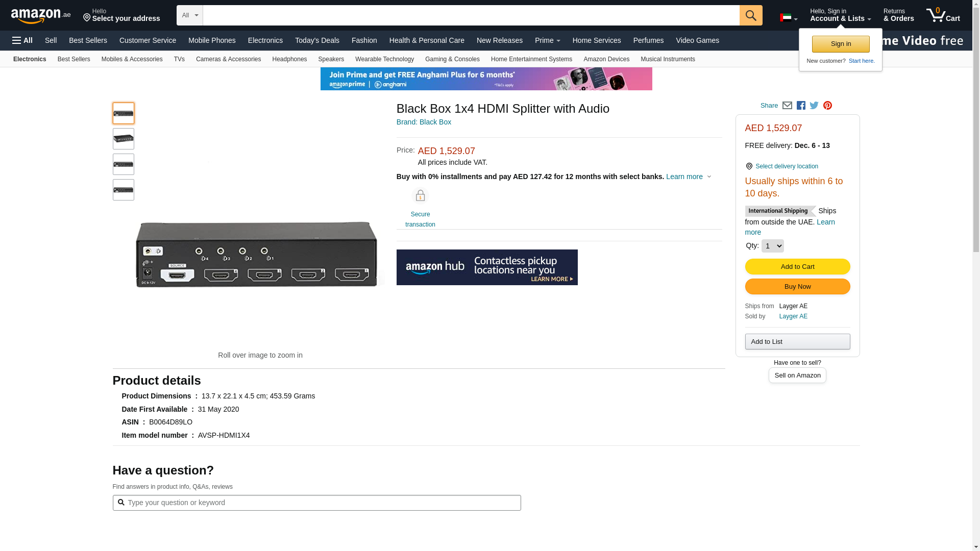Click the question keyword search field
Viewport: 980px width, 551px height.
point(316,503)
